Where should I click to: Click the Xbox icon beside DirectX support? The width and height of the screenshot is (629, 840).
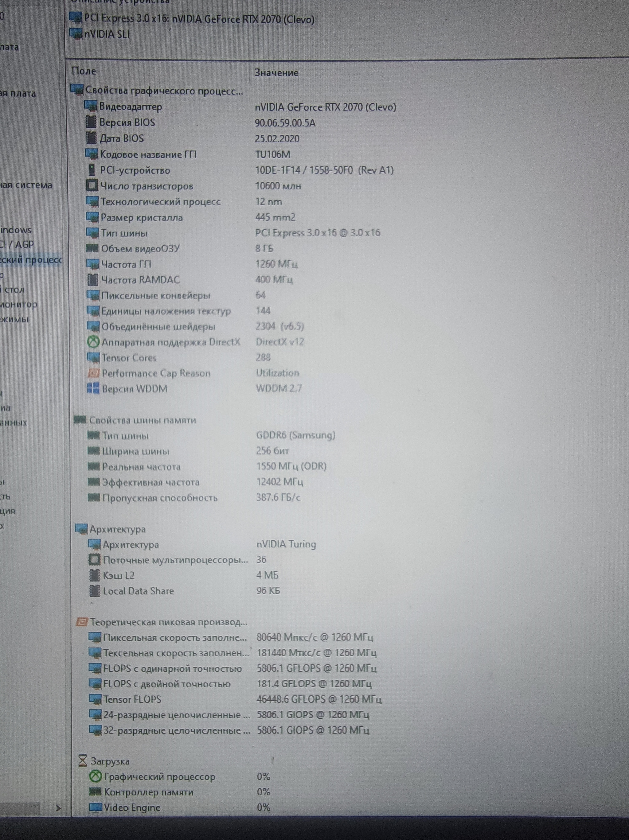[x=93, y=342]
